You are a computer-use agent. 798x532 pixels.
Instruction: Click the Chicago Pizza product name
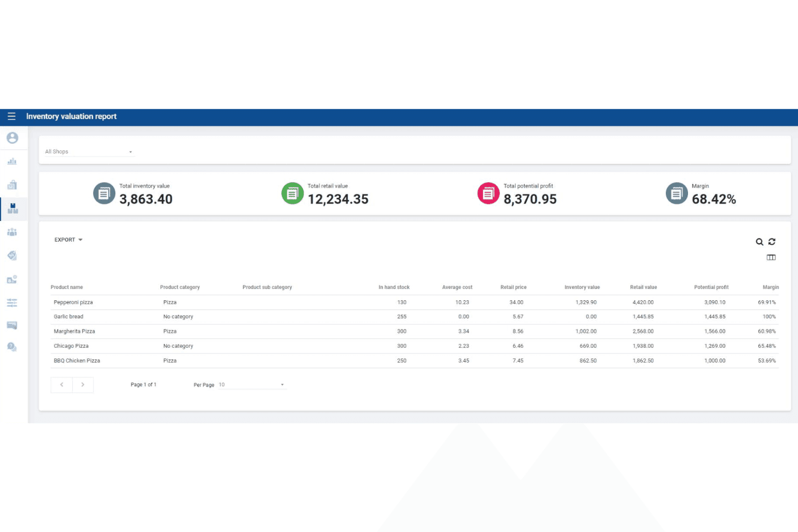coord(71,346)
